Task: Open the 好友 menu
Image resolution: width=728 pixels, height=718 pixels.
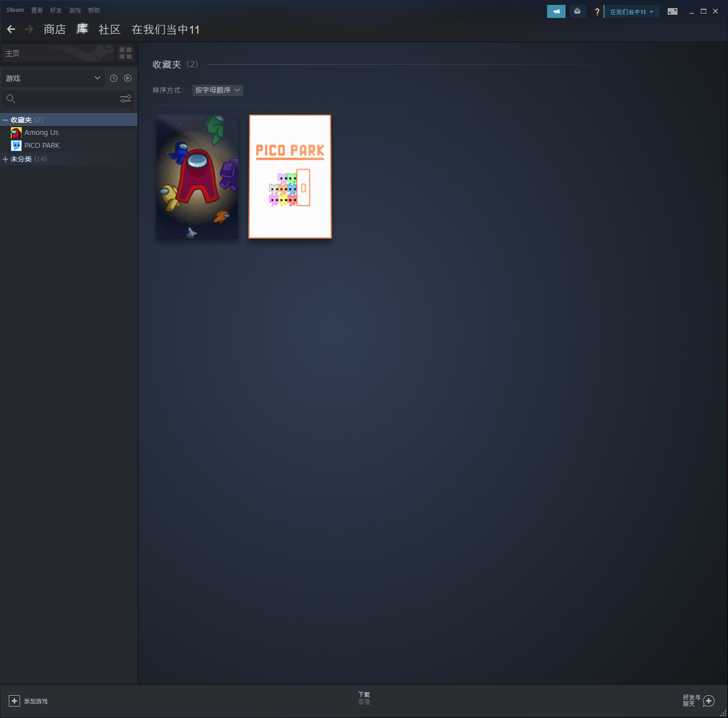Action: coord(56,10)
